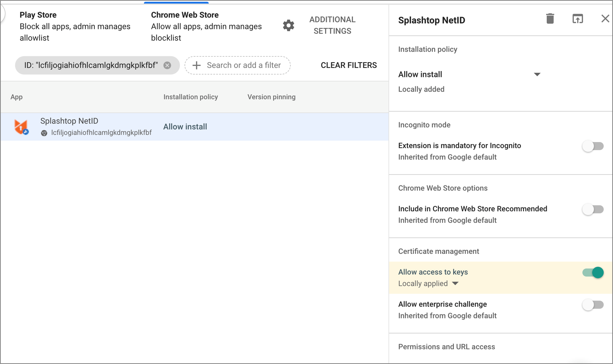Image resolution: width=613 pixels, height=364 pixels.
Task: Toggle Include in Chrome Web Store Recommended
Action: pos(593,209)
